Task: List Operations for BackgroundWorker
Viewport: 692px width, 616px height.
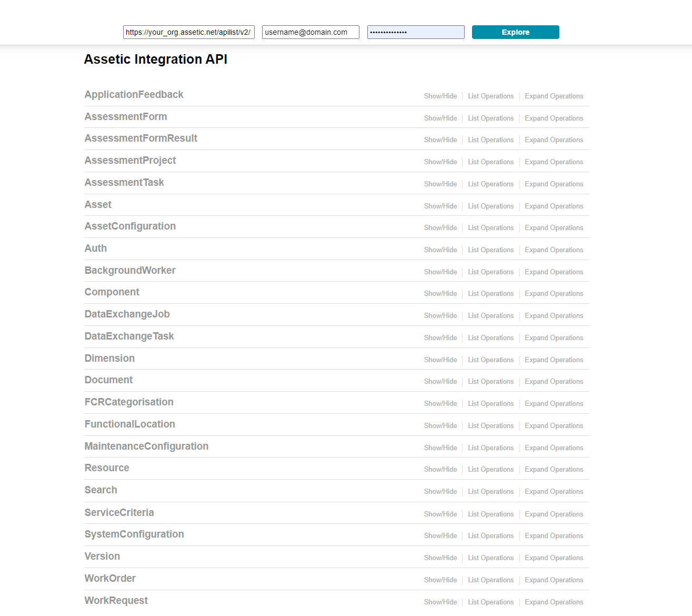Action: click(490, 272)
